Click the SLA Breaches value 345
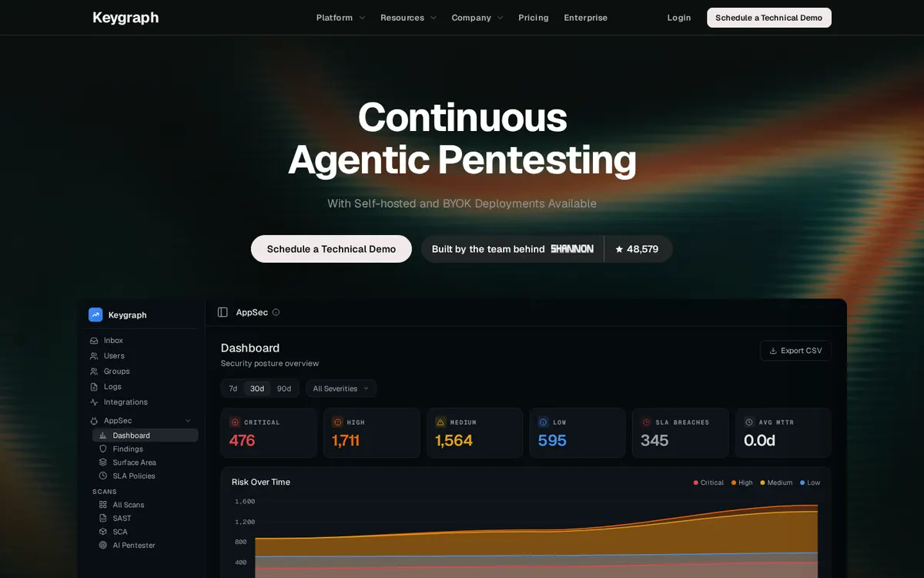 654,441
